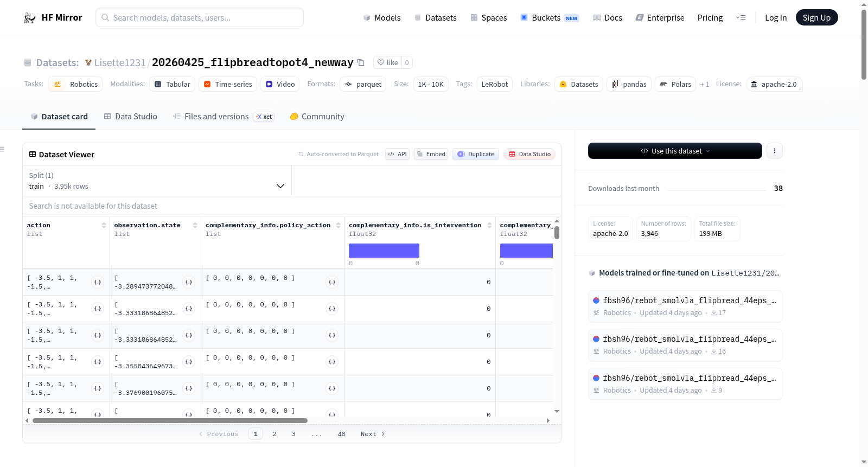Image resolution: width=868 pixels, height=467 pixels.
Task: Click the Log In link
Action: point(776,18)
